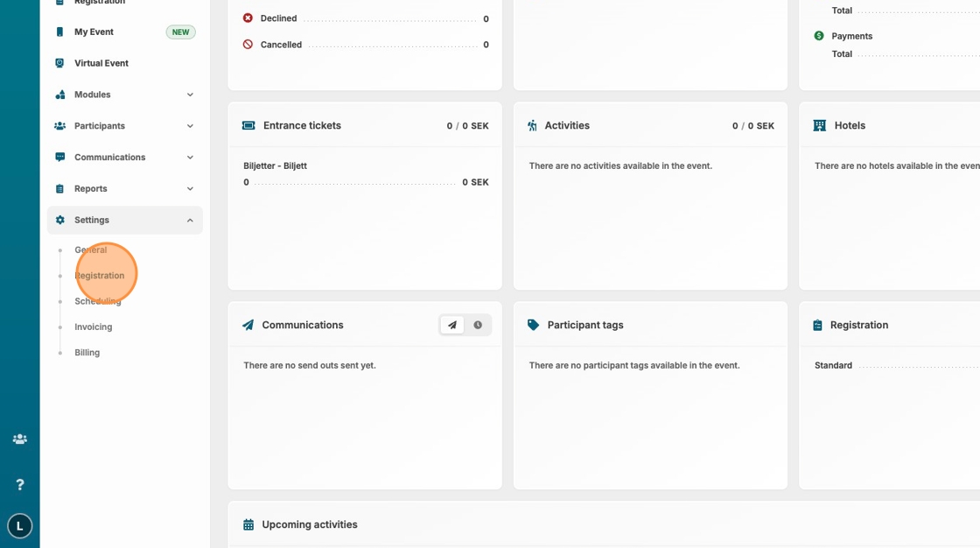Expand the Modules menu chevron
Viewport: 980px width, 548px height.
click(190, 95)
